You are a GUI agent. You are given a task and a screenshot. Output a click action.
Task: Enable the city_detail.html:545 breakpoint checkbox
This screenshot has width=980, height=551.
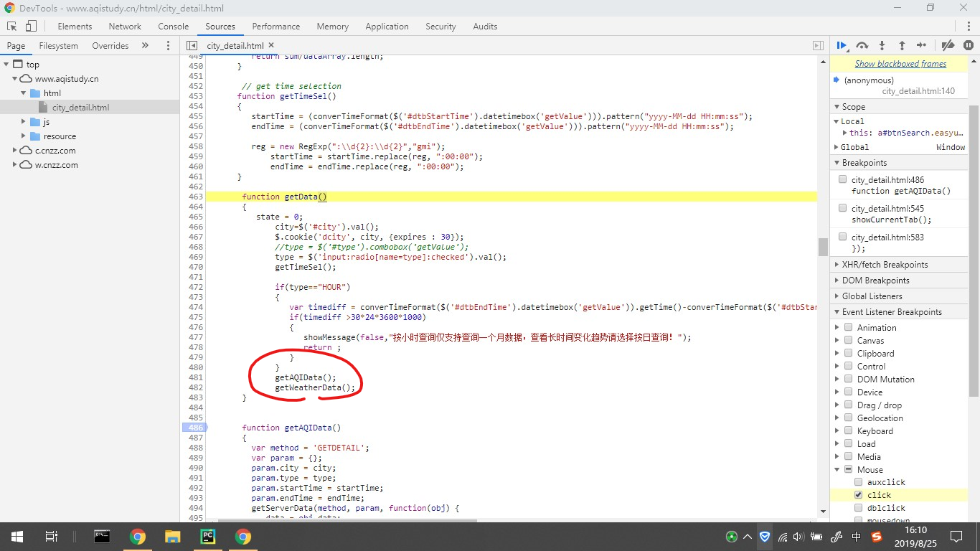tap(842, 209)
